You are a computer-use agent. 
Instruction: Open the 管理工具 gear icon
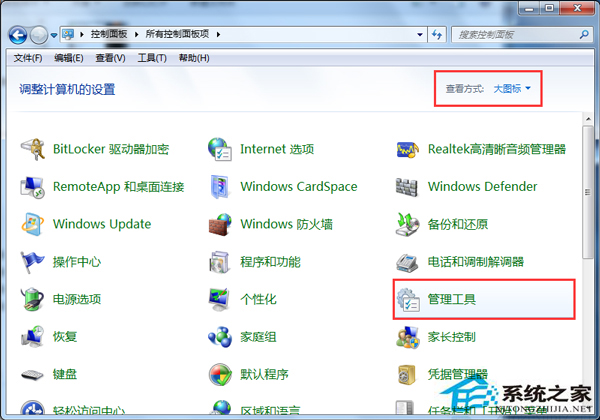tap(409, 299)
